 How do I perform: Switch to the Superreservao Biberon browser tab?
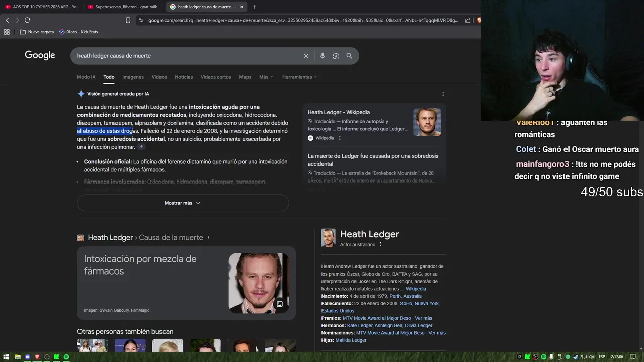123,7
